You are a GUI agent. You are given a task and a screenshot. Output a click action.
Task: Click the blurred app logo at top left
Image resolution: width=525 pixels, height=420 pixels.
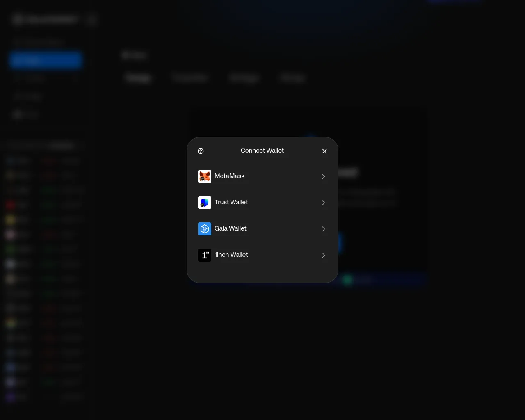click(17, 19)
